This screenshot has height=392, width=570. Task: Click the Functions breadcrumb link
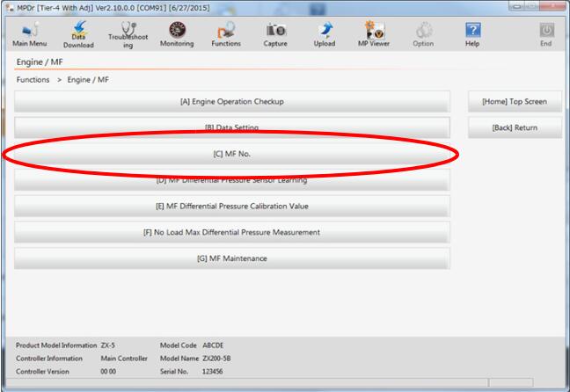click(33, 80)
